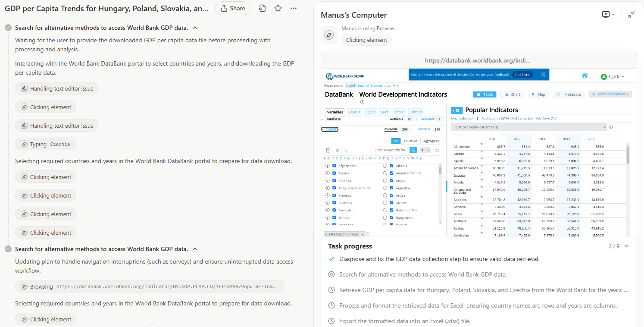Switch to Chart view
Viewport: 644px width, 327px height.
(x=513, y=94)
